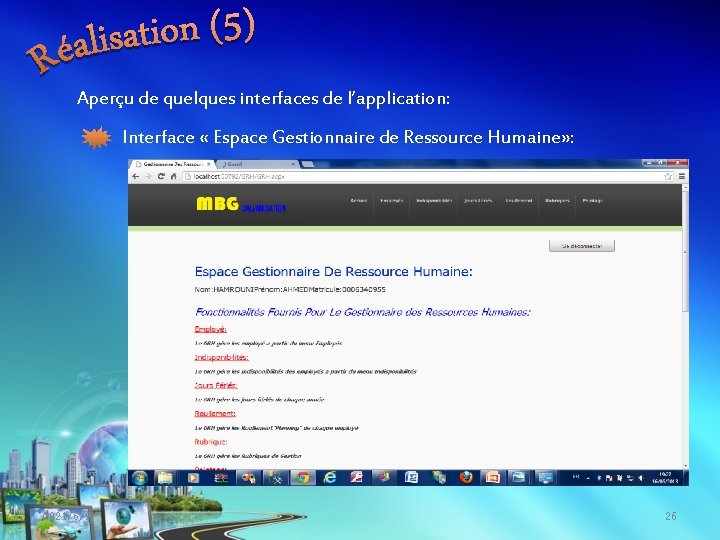
Task: Click the FR language indicator
Action: click(x=576, y=477)
